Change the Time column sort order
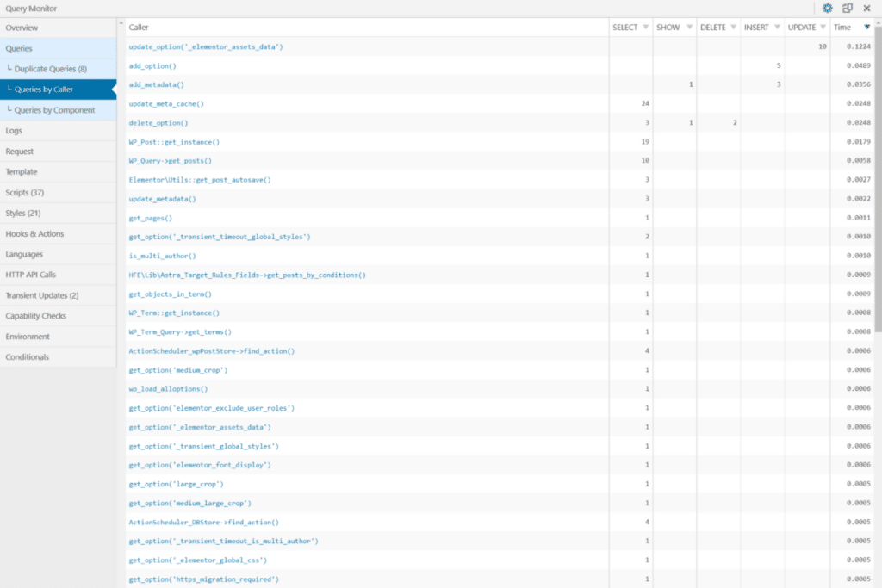 tap(868, 27)
